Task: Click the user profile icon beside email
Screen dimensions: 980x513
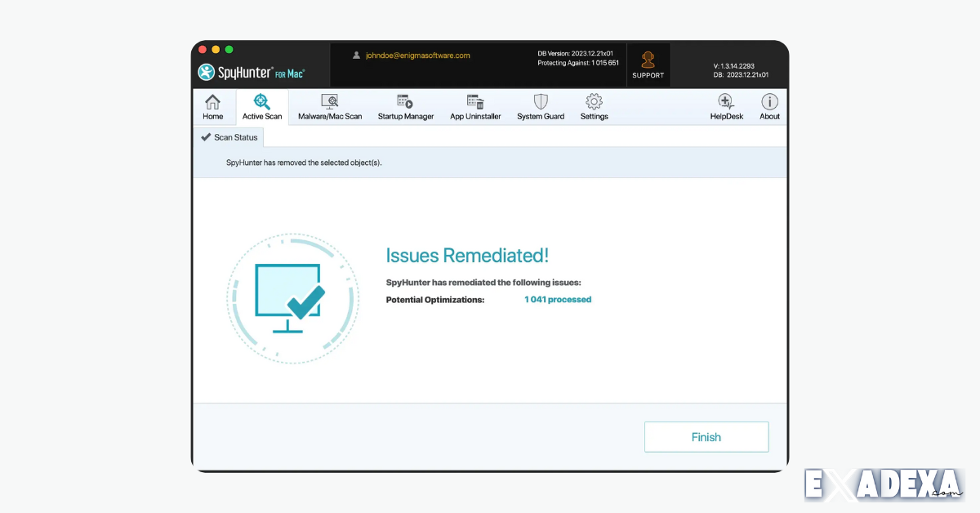Action: (x=356, y=56)
